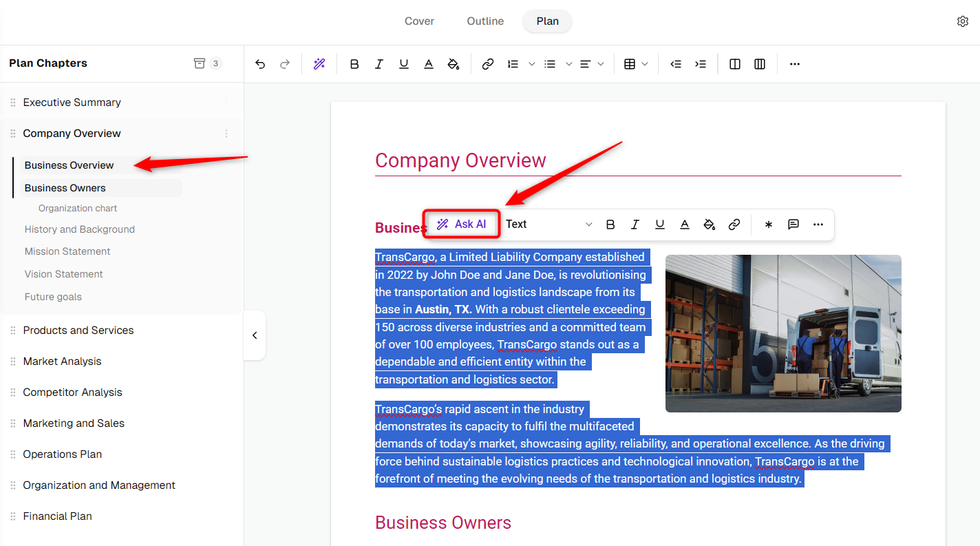Apply underline from the top toolbar
Screen dimensions: 980x546
point(404,64)
